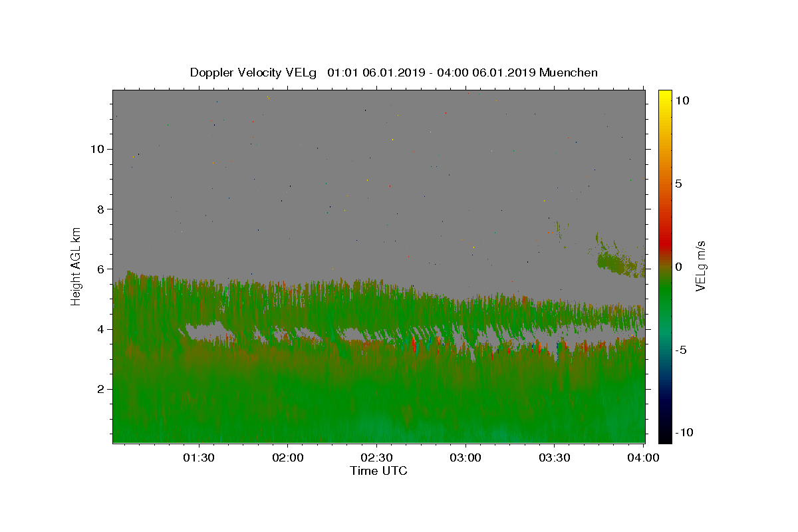Click the 02:00 time tick label
This screenshot has width=798, height=532.
tap(288, 458)
